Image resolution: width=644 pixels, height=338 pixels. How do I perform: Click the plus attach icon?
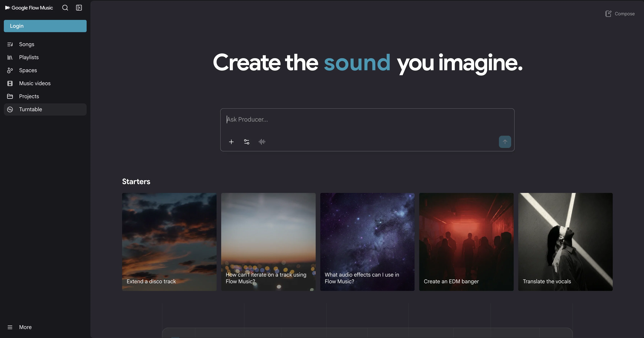click(231, 142)
